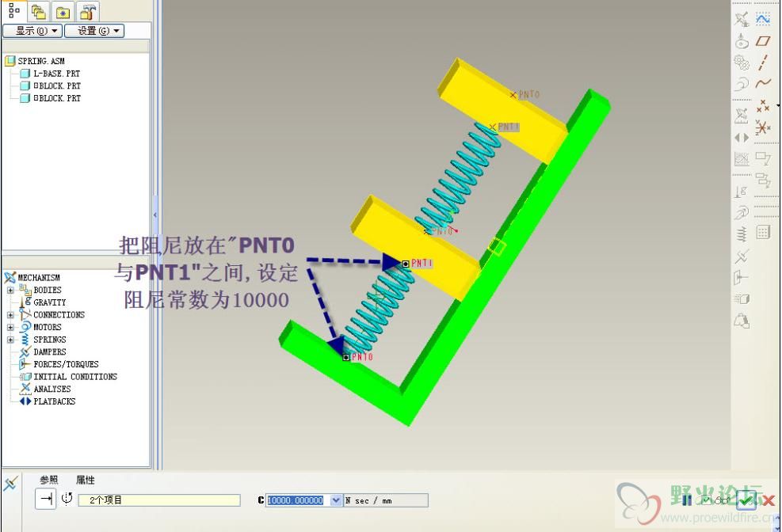The width and height of the screenshot is (782, 532).
Task: Click the datum axis tool icon
Action: pos(763,63)
